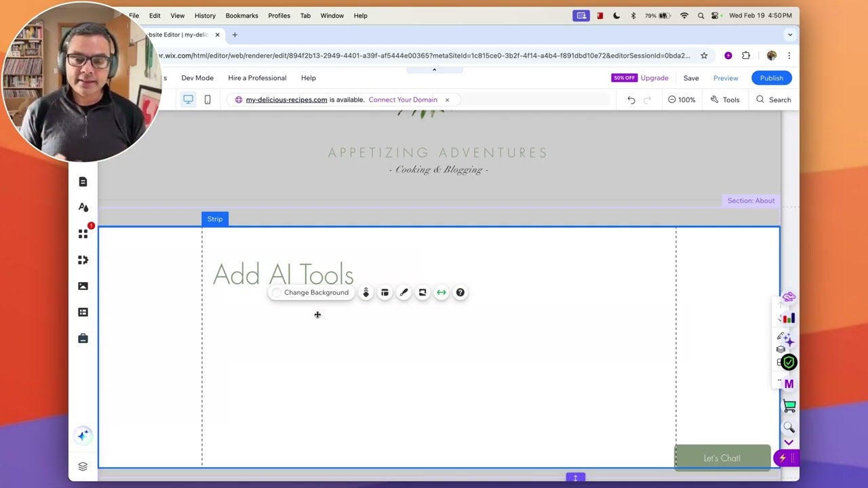Screen dimensions: 868x488
Task: Click the Upgrade link
Action: pyautogui.click(x=654, y=78)
